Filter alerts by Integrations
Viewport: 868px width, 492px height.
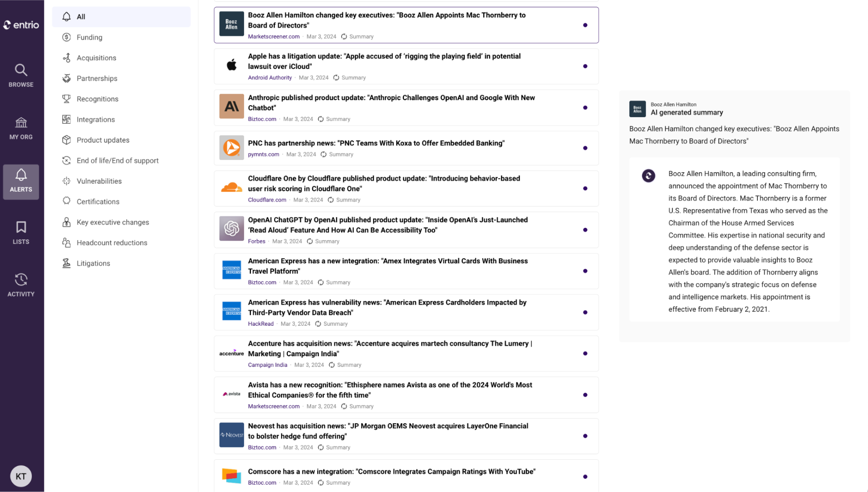tap(121, 119)
